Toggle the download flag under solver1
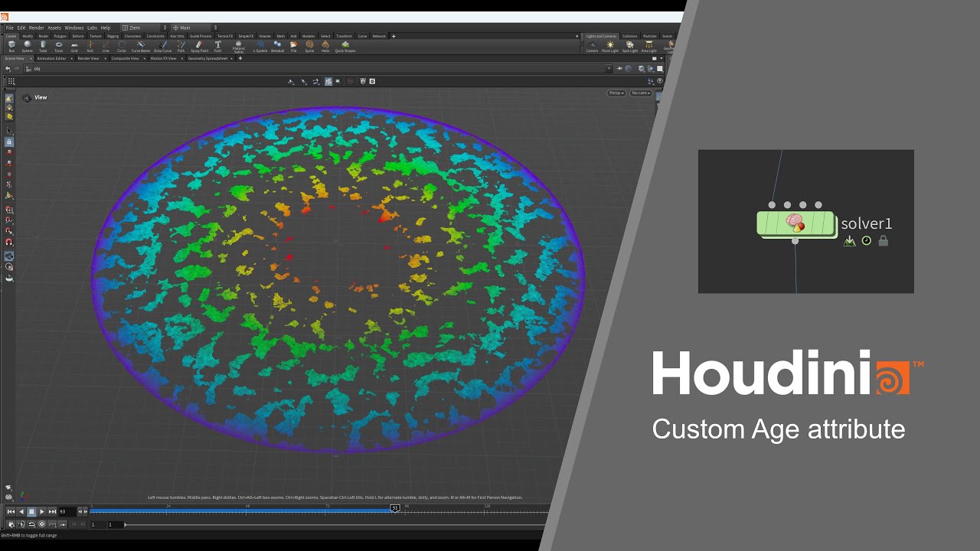The height and width of the screenshot is (551, 980). point(849,241)
